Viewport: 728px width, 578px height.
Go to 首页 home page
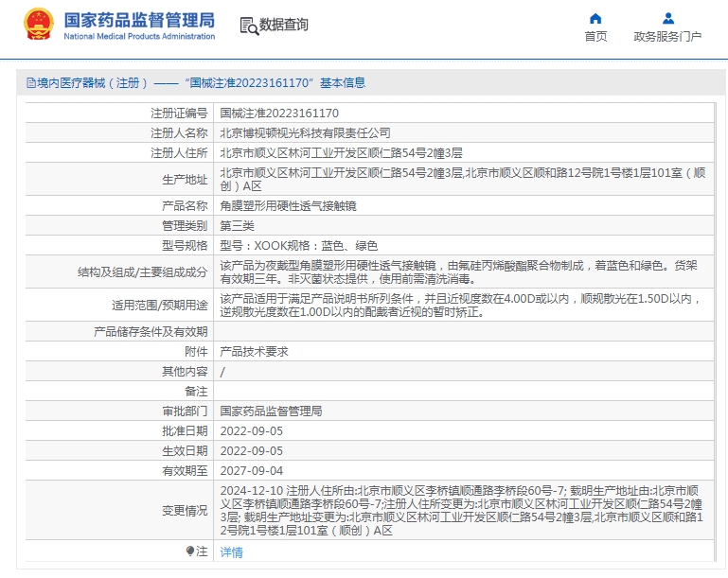[x=595, y=36]
